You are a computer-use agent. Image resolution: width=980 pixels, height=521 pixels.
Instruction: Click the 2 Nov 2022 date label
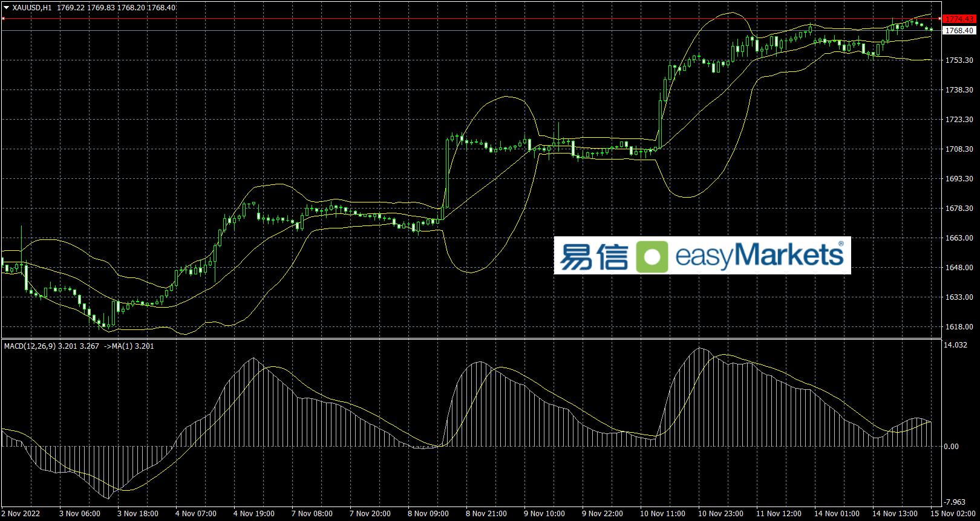click(21, 514)
